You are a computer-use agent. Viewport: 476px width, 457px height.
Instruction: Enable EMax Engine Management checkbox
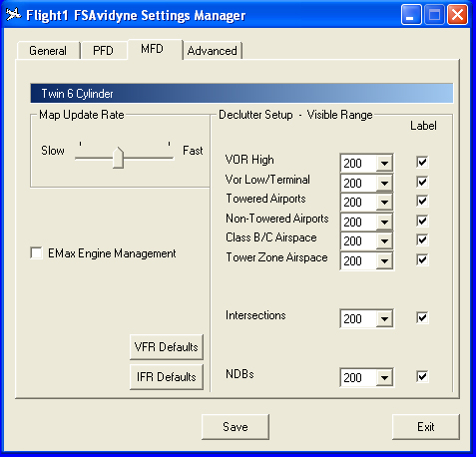[x=36, y=253]
